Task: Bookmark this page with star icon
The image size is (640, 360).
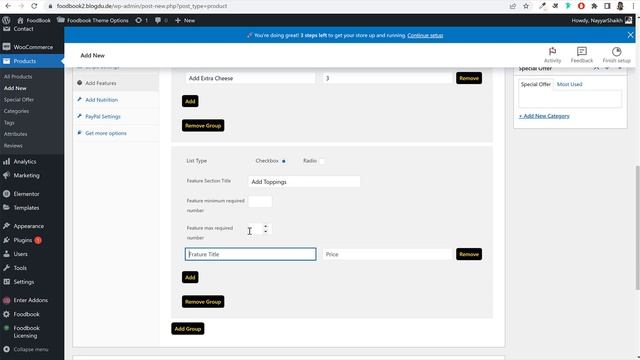Action: pos(526,6)
